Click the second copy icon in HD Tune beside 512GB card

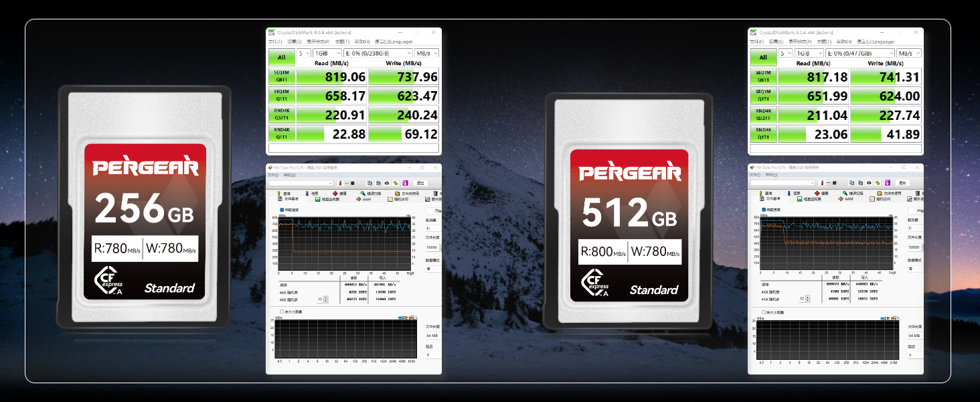[860, 183]
